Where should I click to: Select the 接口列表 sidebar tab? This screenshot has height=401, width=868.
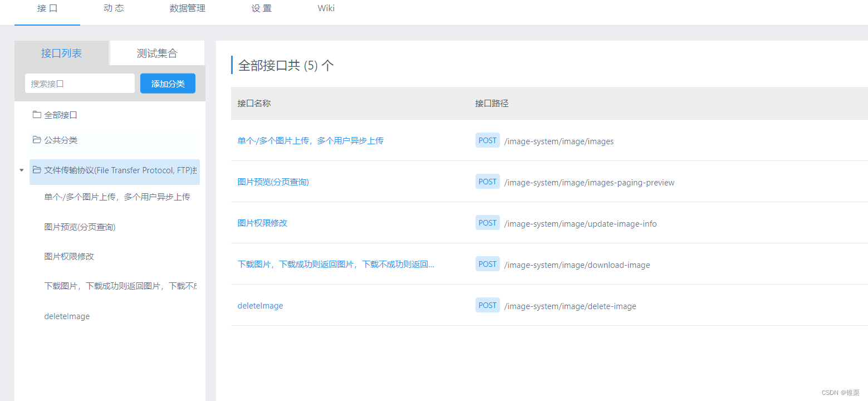click(x=62, y=53)
